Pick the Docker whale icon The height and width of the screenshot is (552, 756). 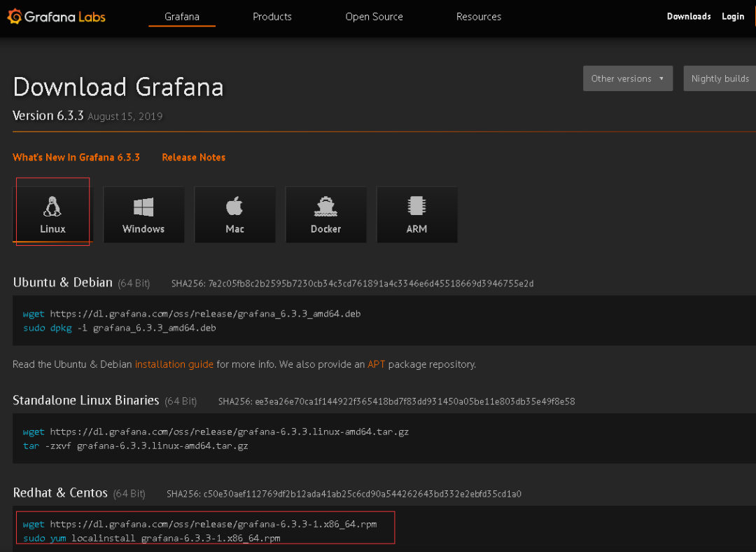click(x=325, y=207)
